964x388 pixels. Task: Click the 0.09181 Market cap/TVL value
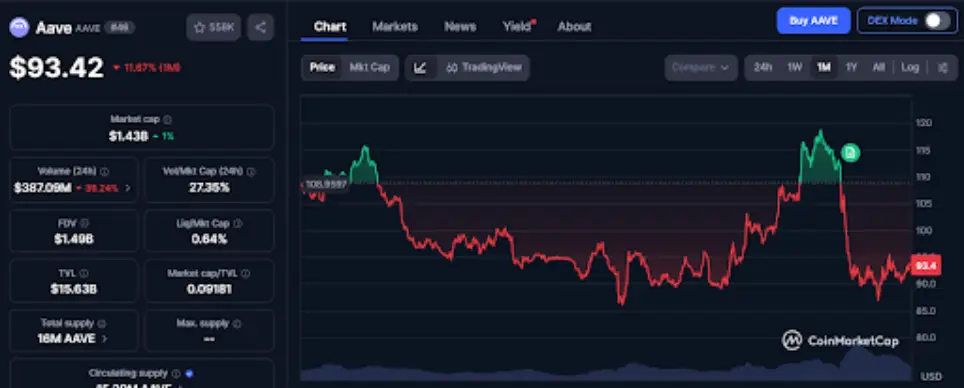point(209,288)
